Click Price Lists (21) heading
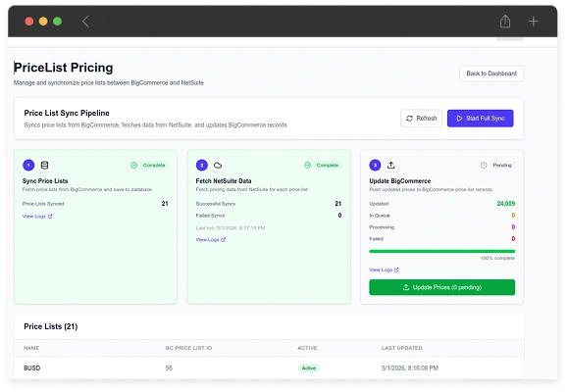Screen dimensions: 568x392 tap(51, 326)
